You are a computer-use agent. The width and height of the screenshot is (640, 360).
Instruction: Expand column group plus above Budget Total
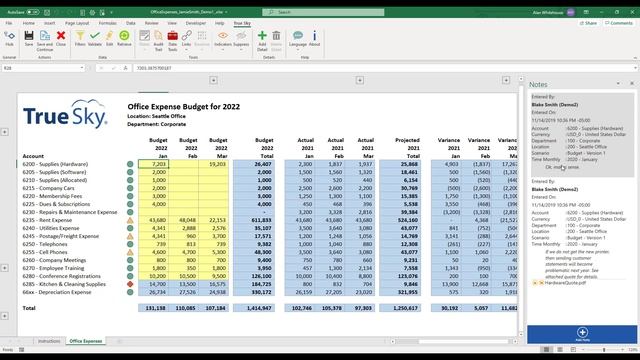pyautogui.click(x=213, y=80)
